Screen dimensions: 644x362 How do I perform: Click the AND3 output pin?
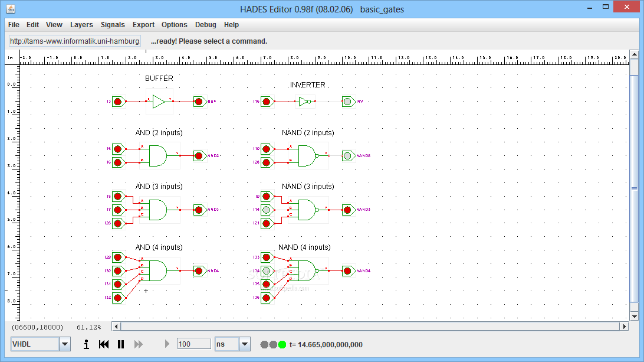tap(199, 210)
